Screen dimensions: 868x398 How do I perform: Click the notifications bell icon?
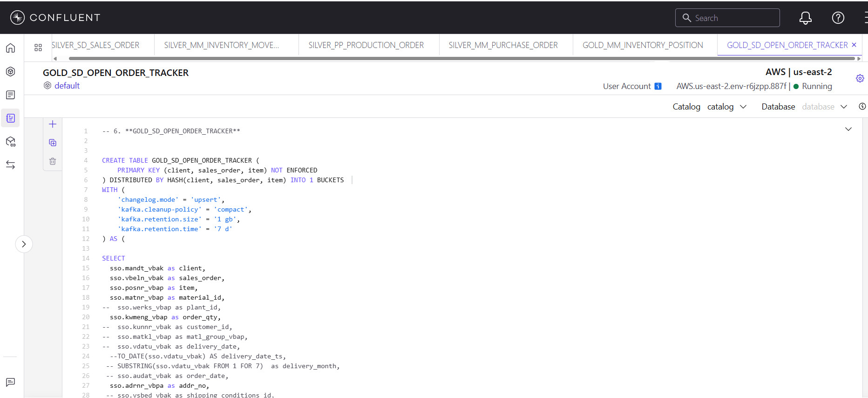805,18
